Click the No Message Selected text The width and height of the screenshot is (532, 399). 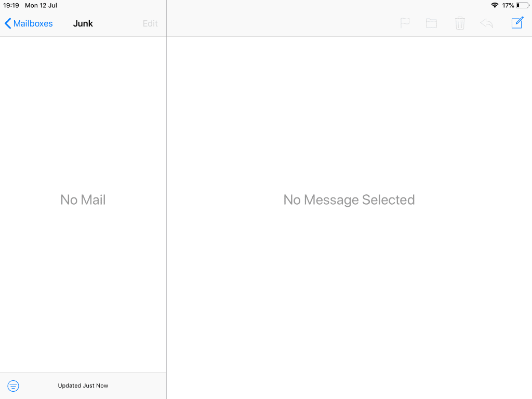coord(349,200)
